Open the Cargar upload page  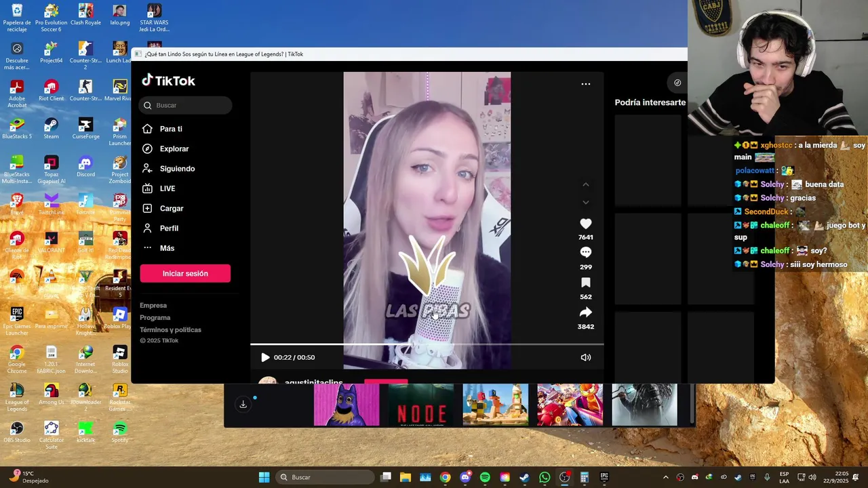point(172,208)
